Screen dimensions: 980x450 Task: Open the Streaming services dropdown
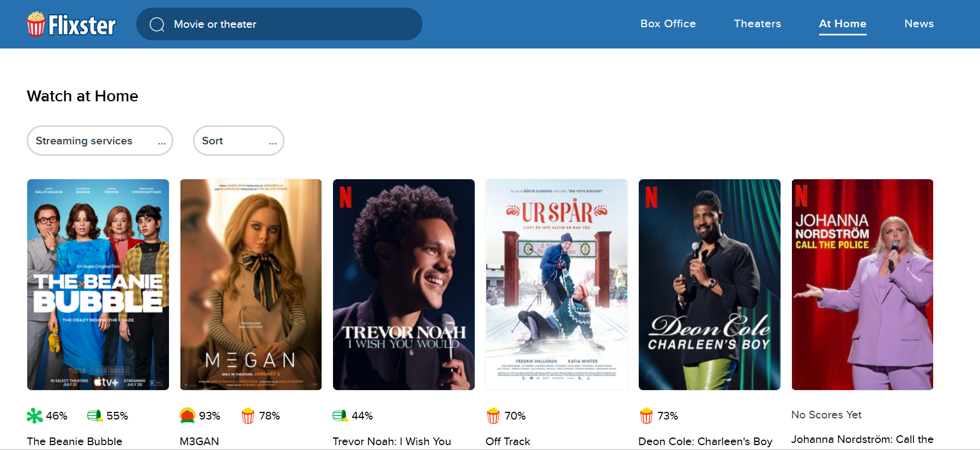click(x=100, y=141)
